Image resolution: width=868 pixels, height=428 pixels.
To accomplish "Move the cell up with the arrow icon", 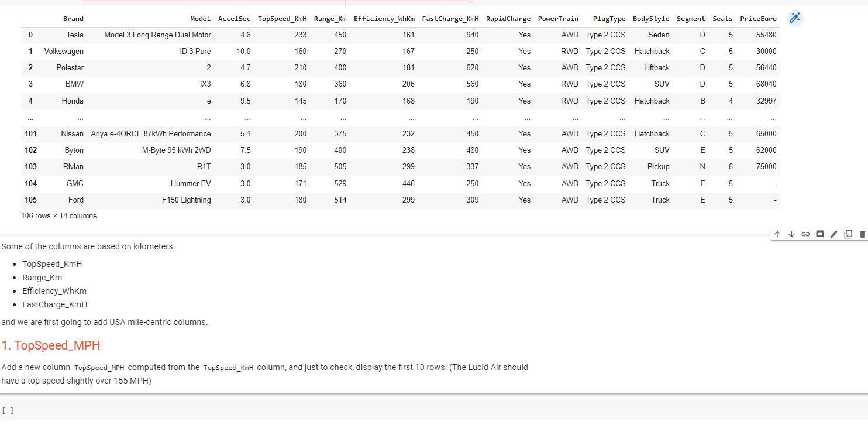I will click(777, 234).
